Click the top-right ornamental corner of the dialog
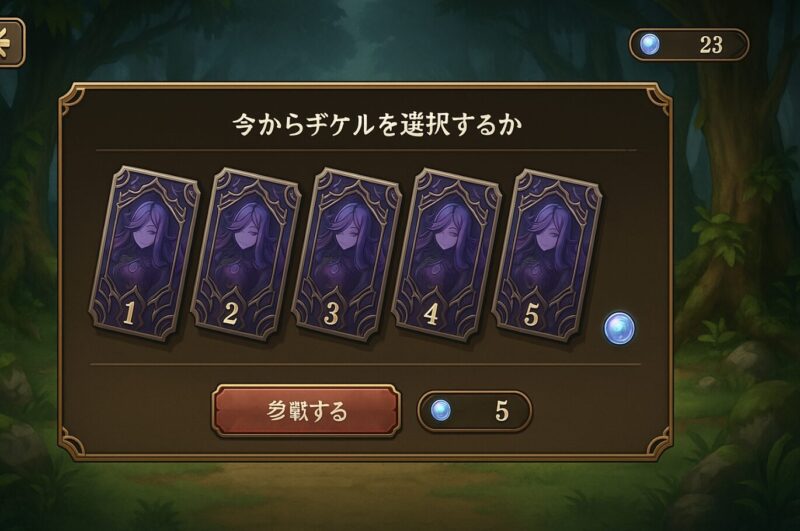Viewport: 800px width, 531px height. pos(658,99)
